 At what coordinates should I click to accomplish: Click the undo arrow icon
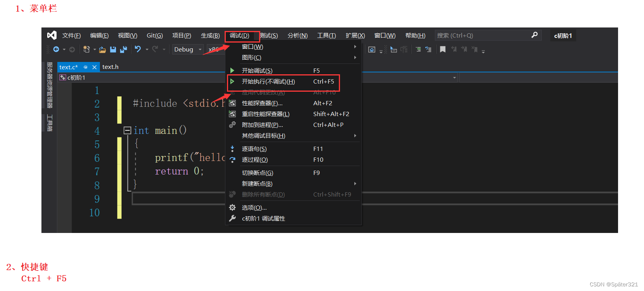tap(138, 49)
